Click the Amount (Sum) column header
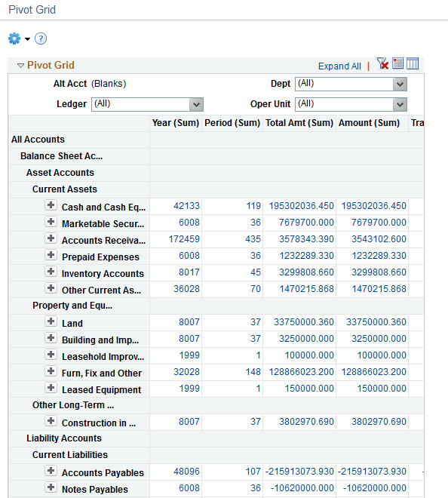 click(x=369, y=123)
